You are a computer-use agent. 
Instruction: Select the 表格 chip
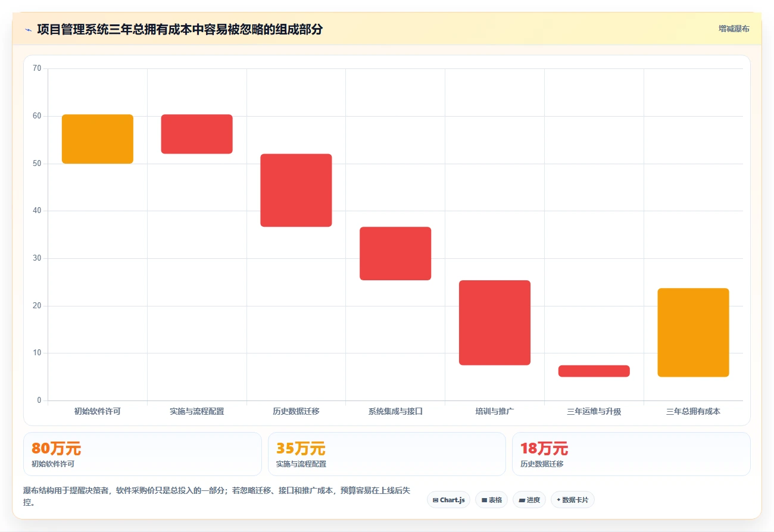click(x=491, y=500)
